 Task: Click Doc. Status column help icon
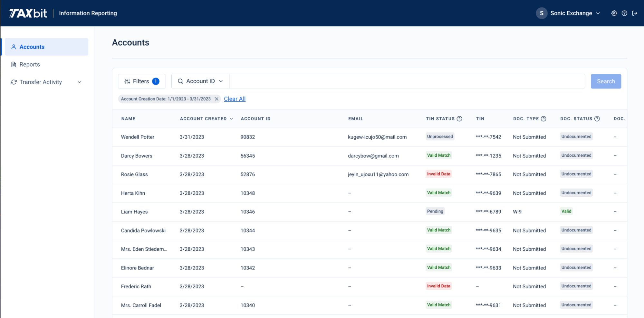[597, 119]
